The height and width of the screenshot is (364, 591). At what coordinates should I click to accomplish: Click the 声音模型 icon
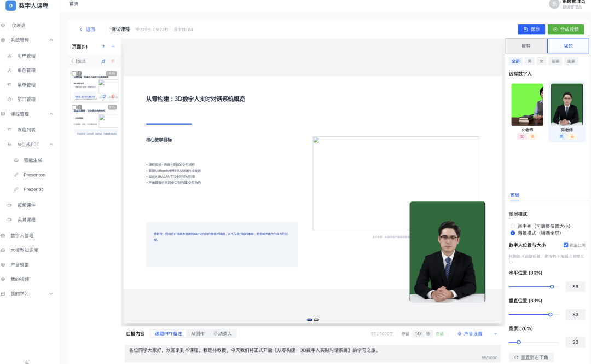point(3,265)
